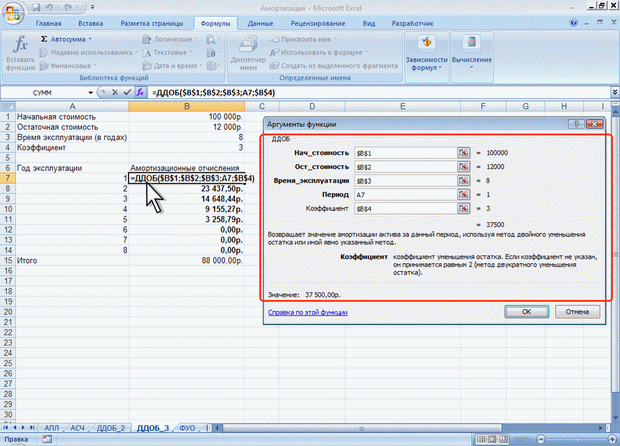
Task: Switch to the ФУО sheet tab
Action: [x=187, y=428]
